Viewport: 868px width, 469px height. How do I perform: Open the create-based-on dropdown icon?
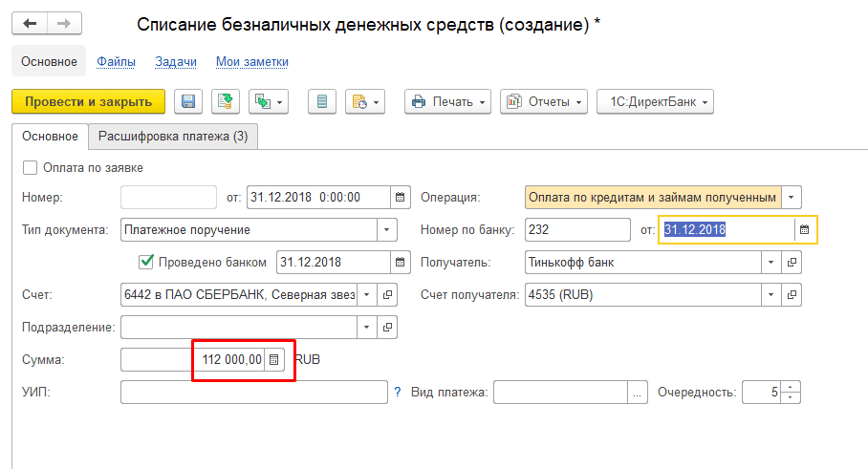(269, 102)
